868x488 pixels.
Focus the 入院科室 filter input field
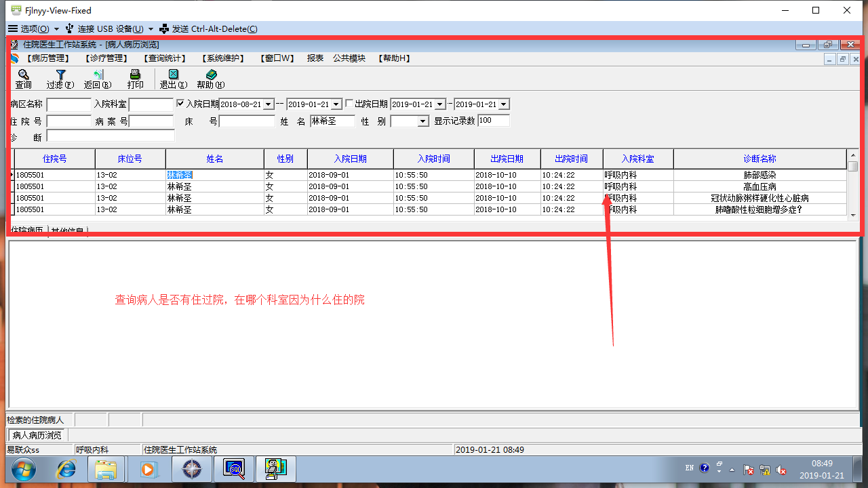tap(151, 104)
